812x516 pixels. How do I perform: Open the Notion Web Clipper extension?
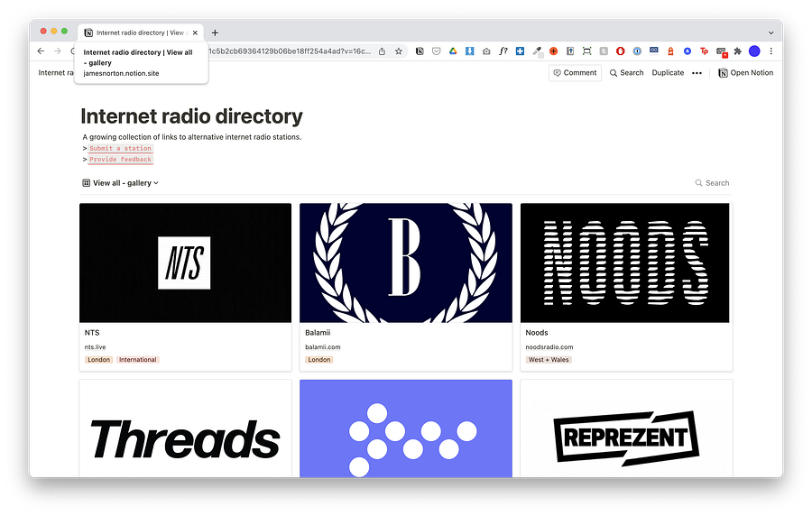[x=420, y=51]
